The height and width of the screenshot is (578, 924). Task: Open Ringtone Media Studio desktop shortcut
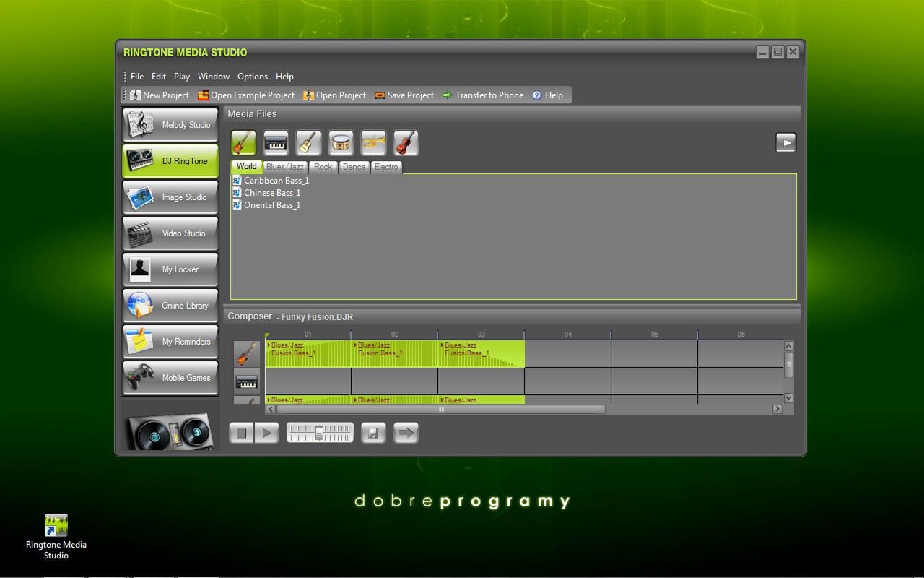[56, 537]
